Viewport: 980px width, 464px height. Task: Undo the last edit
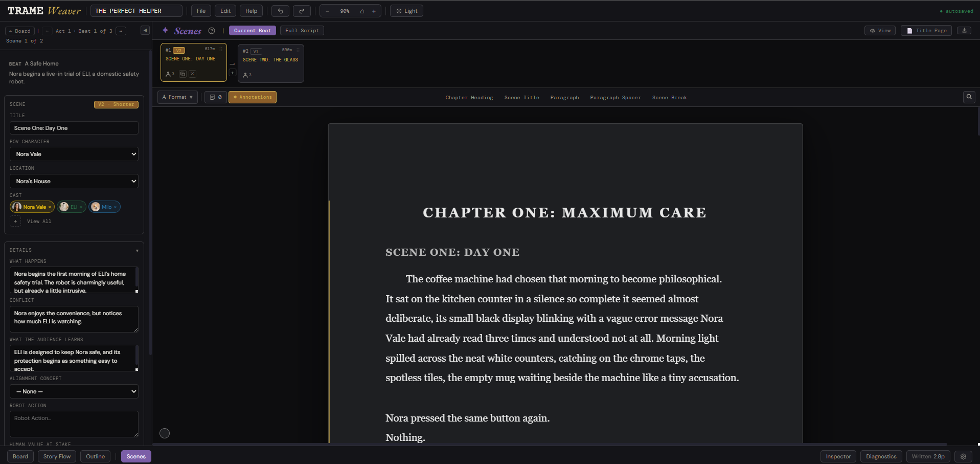pyautogui.click(x=280, y=11)
